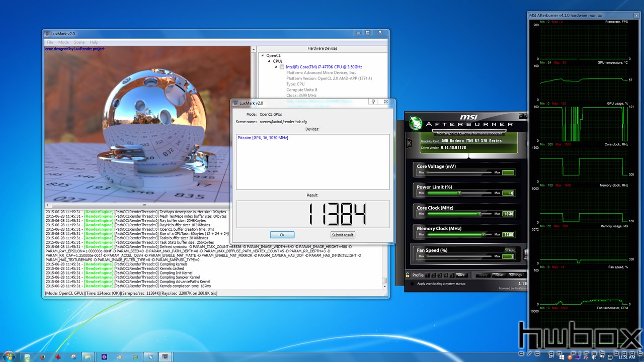Select Afterburner profile slot 5
The width and height of the screenshot is (644, 362).
pyautogui.click(x=452, y=275)
